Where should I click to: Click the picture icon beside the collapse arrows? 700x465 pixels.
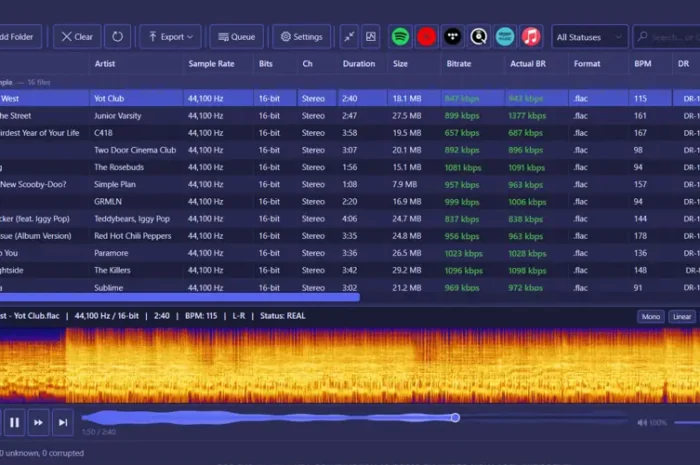coord(371,37)
